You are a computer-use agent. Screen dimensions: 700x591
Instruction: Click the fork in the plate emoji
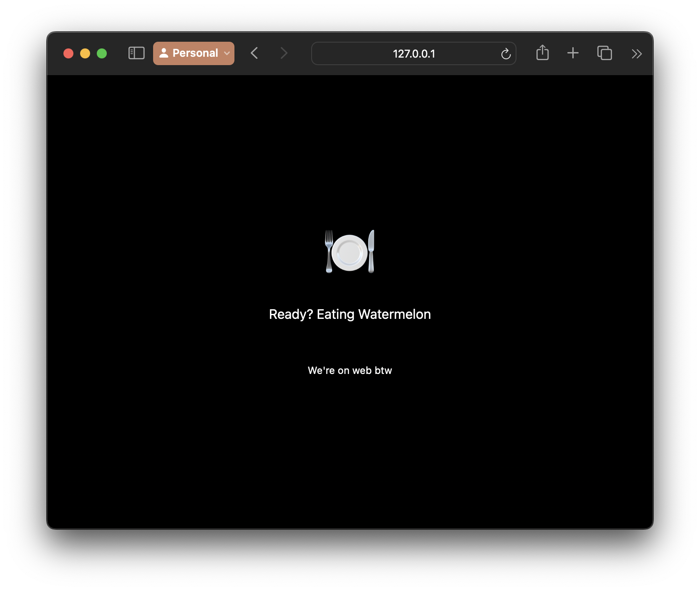(x=329, y=251)
